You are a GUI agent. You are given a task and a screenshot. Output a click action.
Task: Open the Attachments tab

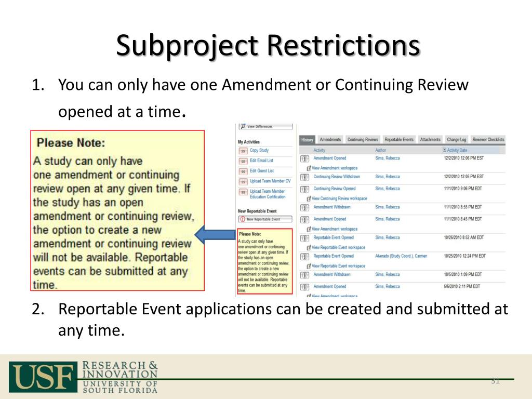[430, 140]
